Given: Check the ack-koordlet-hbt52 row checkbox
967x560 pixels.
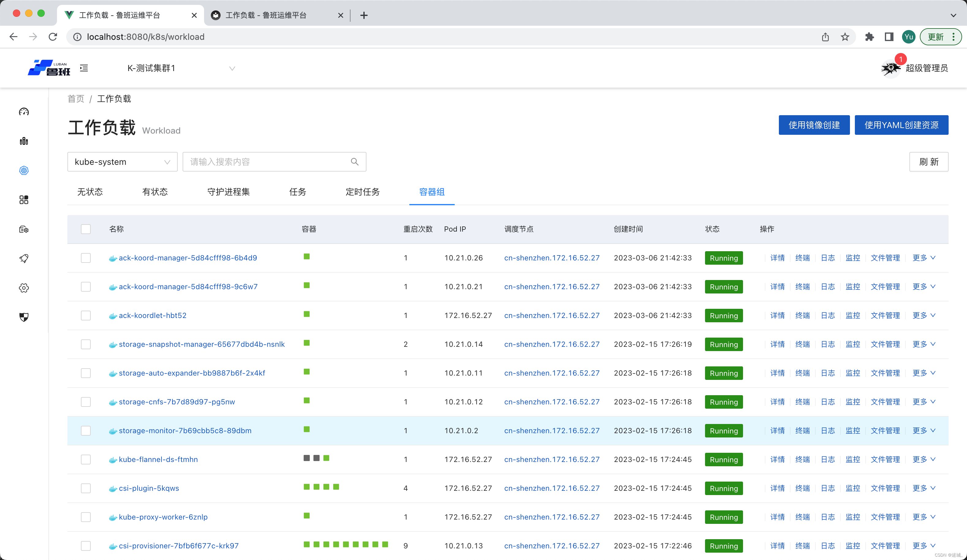Looking at the screenshot, I should coord(85,315).
